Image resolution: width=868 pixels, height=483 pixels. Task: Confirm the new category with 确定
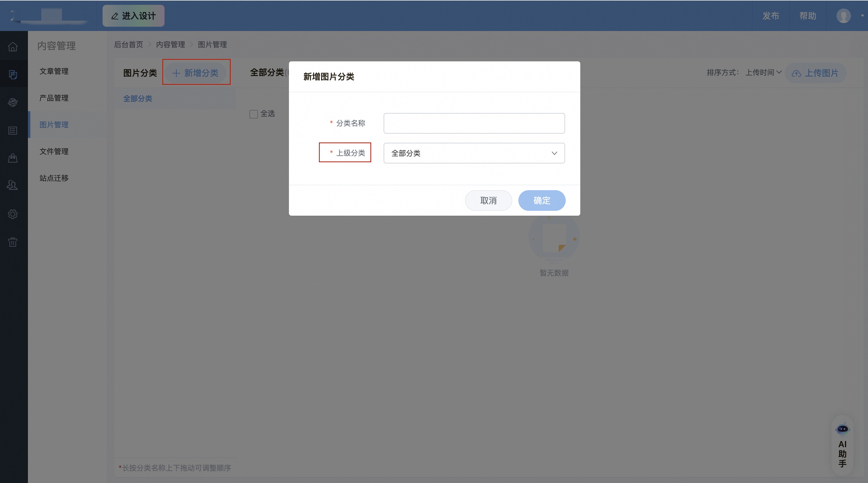(x=541, y=200)
